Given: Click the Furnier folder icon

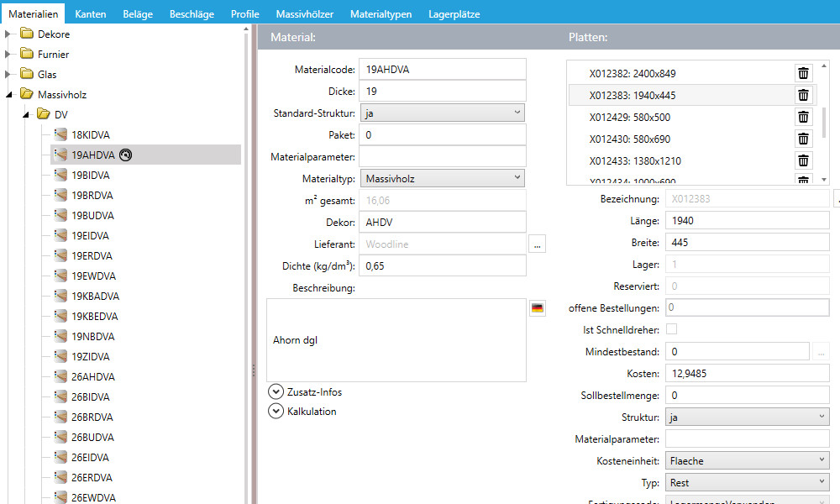Looking at the screenshot, I should (x=27, y=54).
